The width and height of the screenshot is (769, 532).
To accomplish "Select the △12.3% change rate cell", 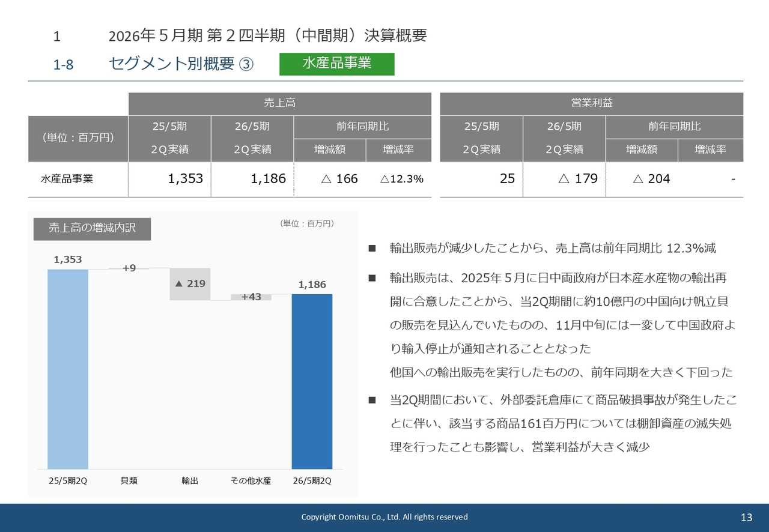I will tap(401, 179).
